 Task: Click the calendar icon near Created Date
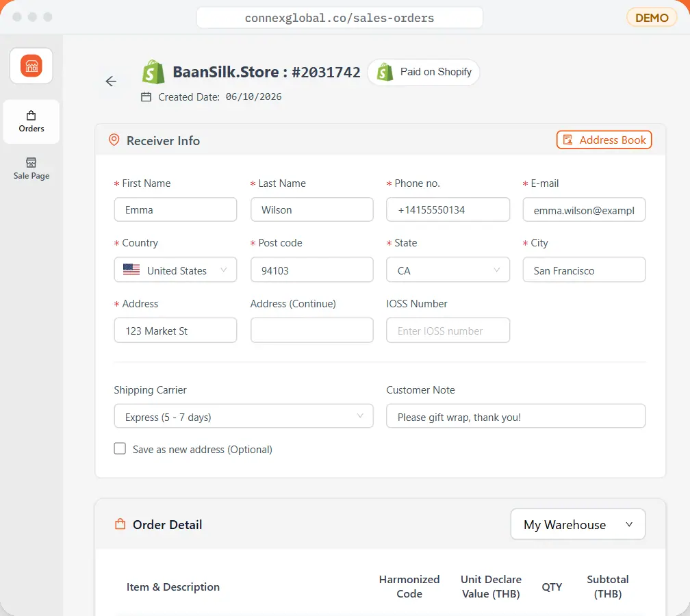146,97
